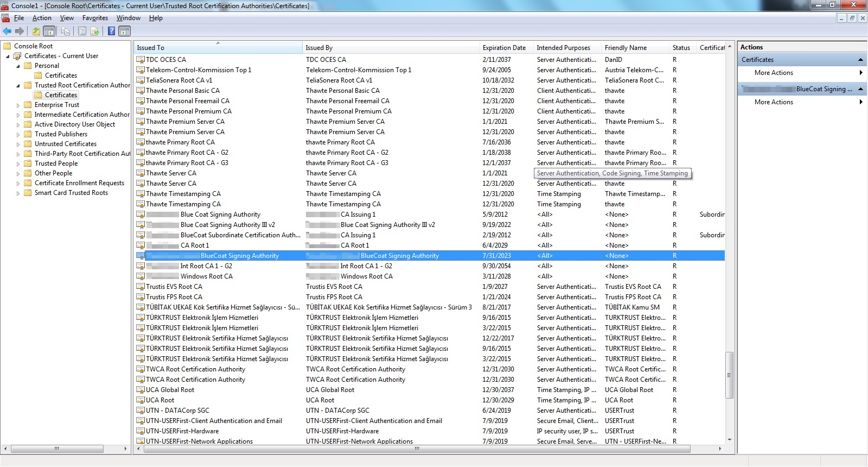Go up one level via folder icon
Screen dimensions: 868x467
(36, 31)
